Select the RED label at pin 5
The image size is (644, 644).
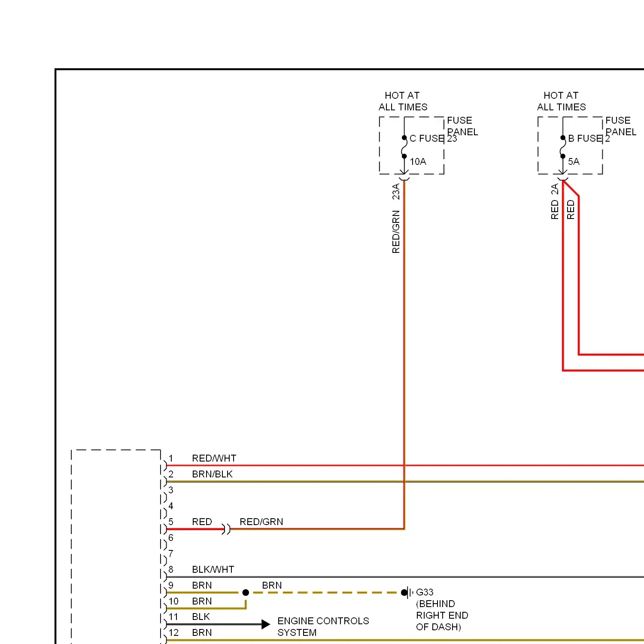202,522
